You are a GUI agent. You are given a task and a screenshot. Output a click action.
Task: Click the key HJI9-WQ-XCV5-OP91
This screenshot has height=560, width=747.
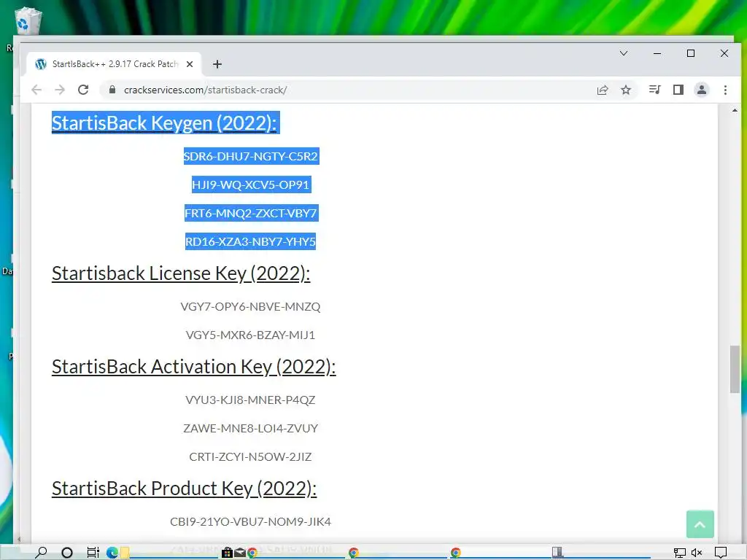pos(251,184)
